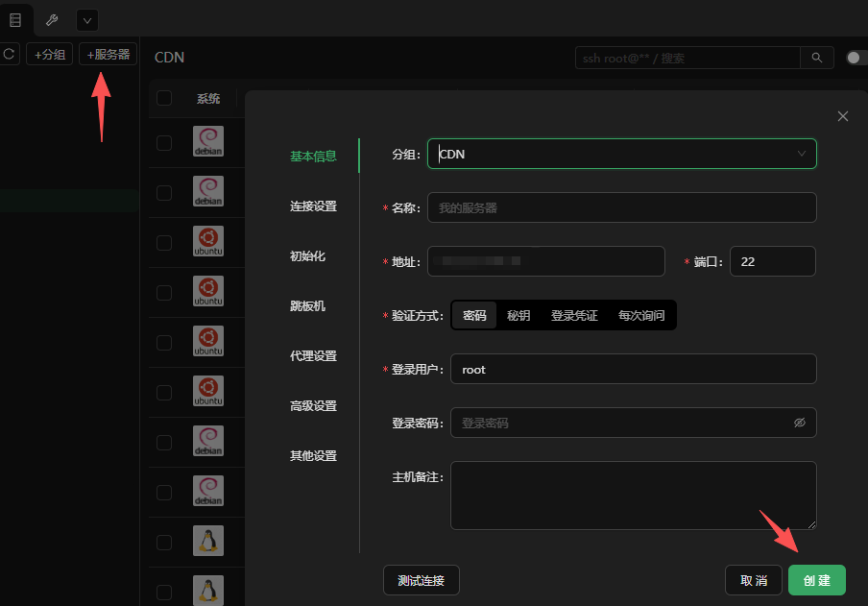Switch to 连接设置 tab
The image size is (868, 606).
pos(313,206)
